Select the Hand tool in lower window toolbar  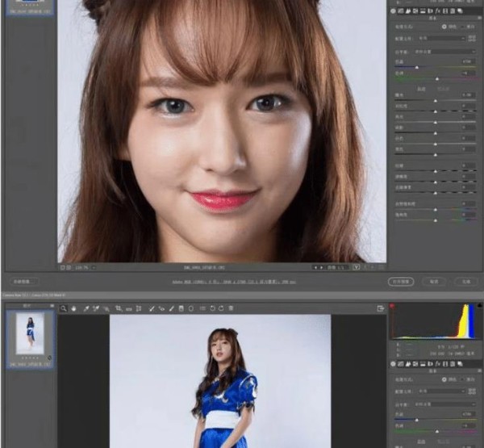73,308
